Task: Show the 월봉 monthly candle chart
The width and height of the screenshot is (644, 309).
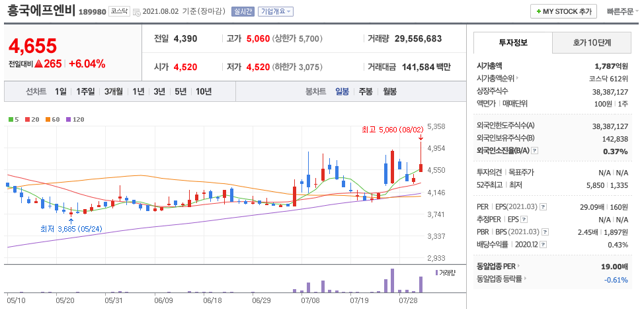Action: pyautogui.click(x=389, y=91)
